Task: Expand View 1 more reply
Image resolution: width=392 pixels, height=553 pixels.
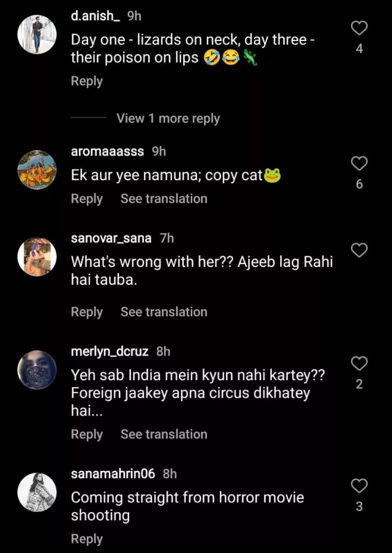Action: [168, 119]
